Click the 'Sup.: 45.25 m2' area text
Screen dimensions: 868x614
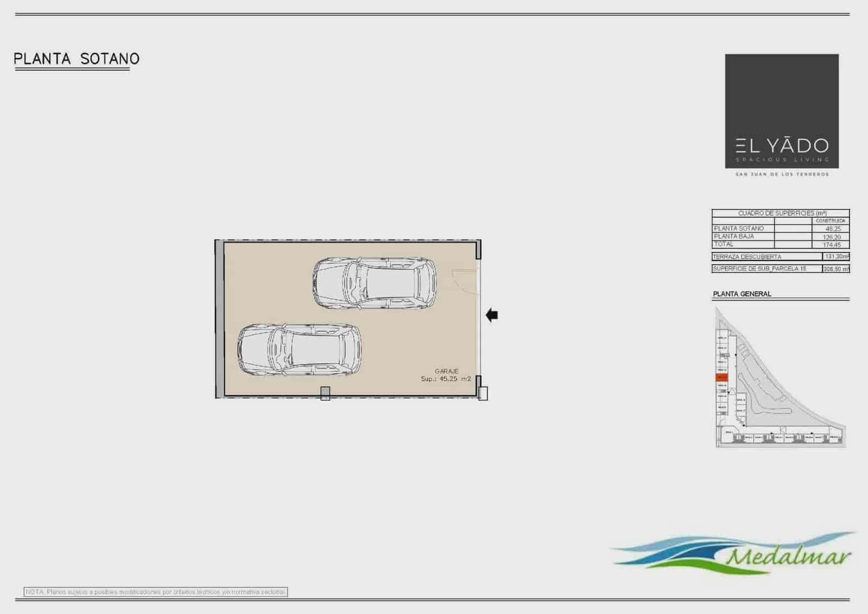point(446,379)
